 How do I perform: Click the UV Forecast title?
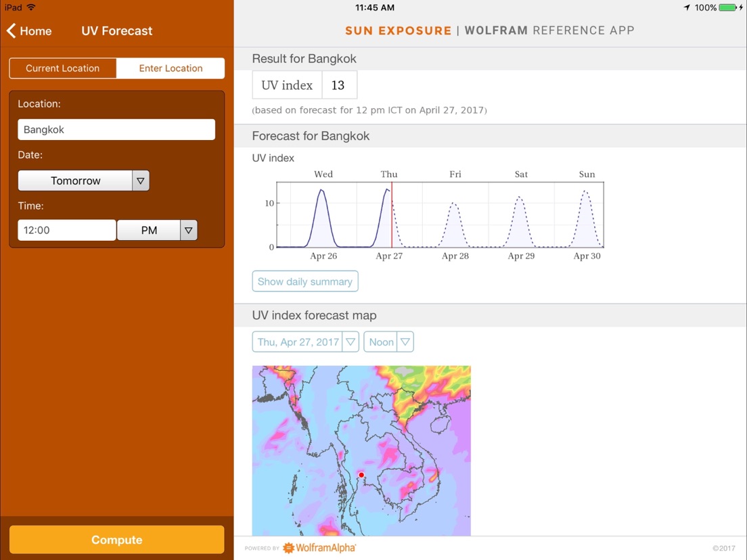point(116,31)
